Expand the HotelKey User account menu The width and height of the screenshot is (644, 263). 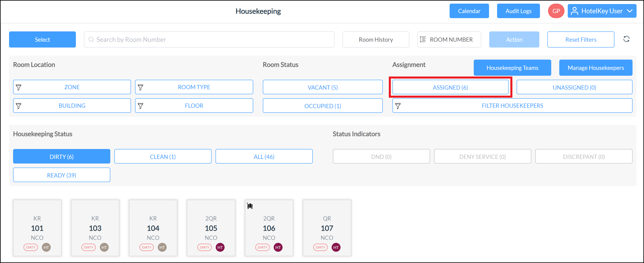tap(602, 11)
